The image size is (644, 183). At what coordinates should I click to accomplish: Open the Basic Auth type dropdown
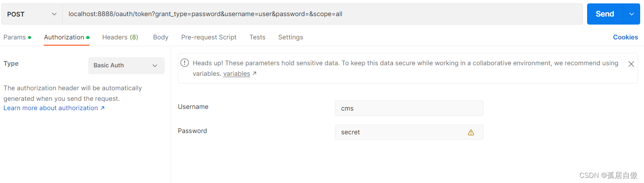pos(126,66)
